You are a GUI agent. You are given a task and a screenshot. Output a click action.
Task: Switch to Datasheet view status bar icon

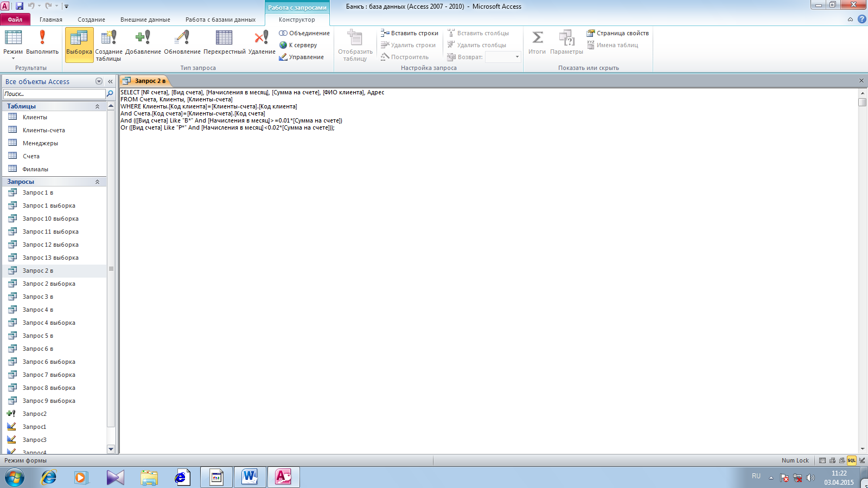[822, 460]
